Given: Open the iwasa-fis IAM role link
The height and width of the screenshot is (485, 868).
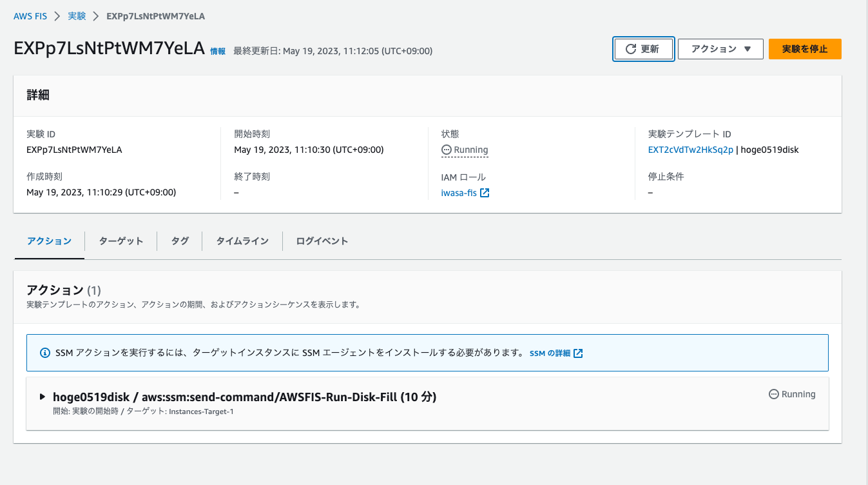Looking at the screenshot, I should pos(459,192).
